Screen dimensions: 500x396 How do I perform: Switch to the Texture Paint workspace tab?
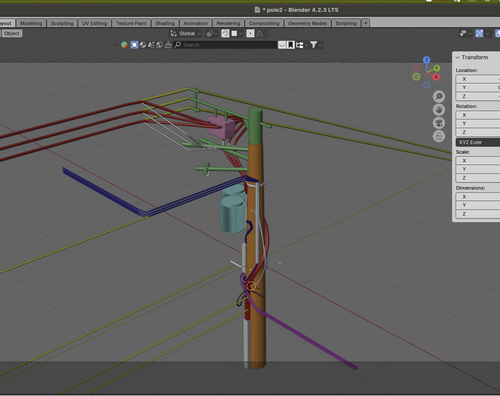point(131,23)
